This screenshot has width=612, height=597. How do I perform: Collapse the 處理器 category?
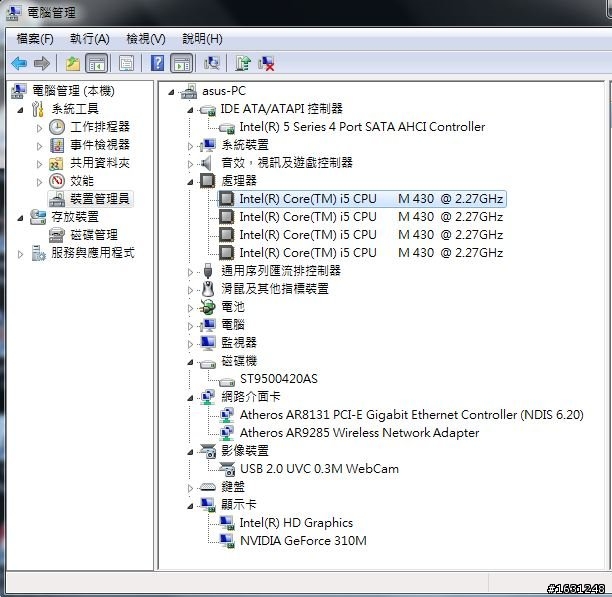pyautogui.click(x=190, y=182)
